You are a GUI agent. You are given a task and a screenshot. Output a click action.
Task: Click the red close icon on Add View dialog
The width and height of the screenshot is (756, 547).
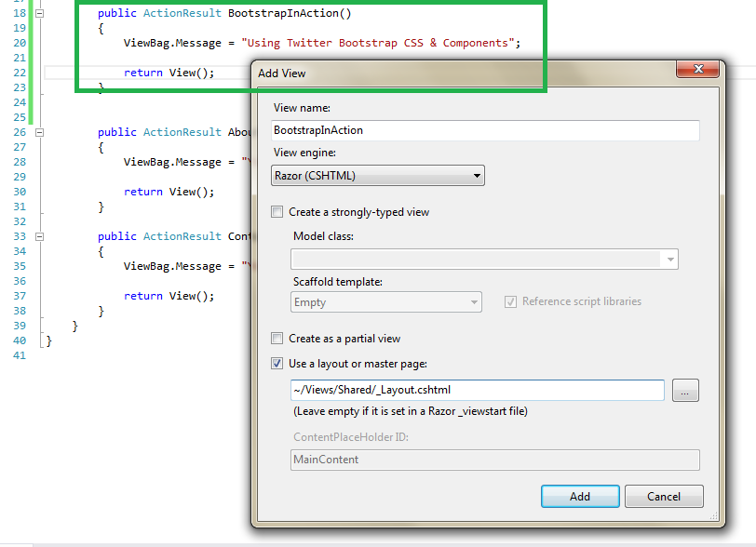point(698,69)
